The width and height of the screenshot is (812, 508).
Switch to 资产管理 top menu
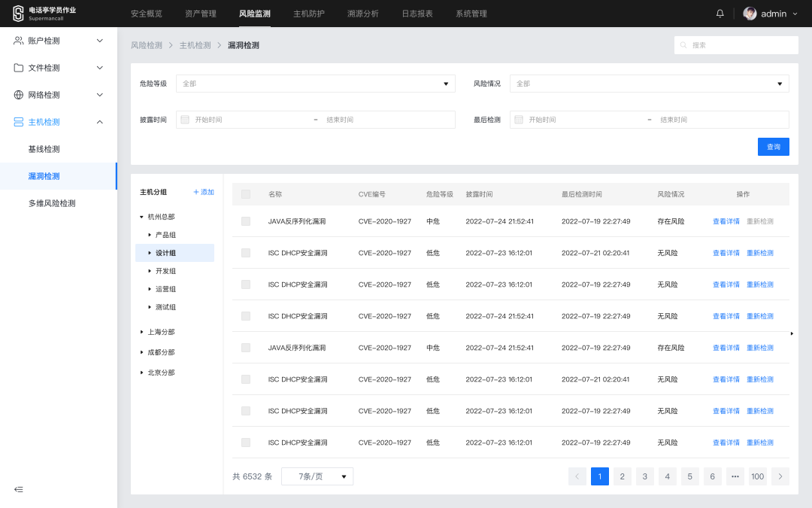click(201, 14)
